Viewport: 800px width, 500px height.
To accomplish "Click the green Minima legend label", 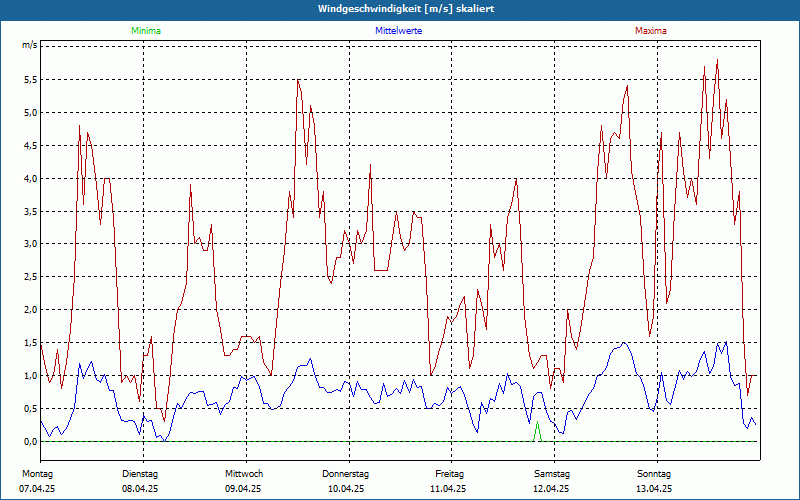I will pos(146,31).
